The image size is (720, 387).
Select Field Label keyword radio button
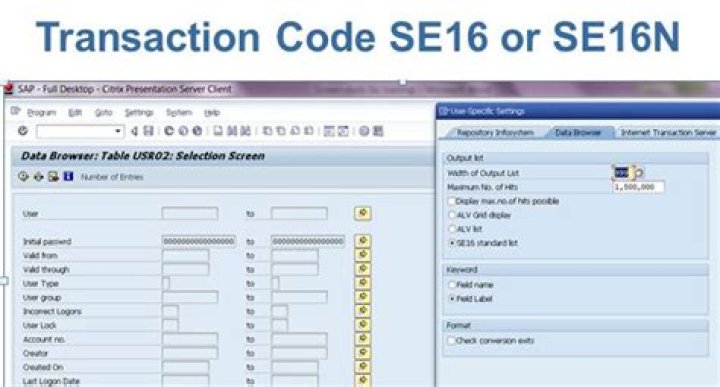point(452,299)
